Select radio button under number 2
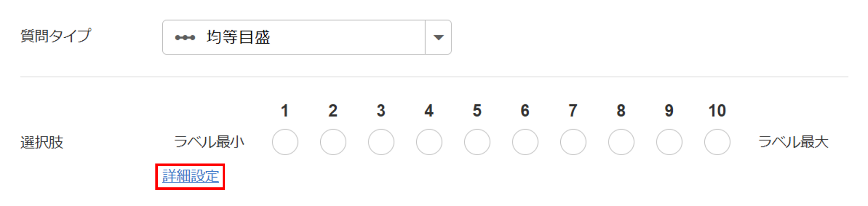Viewport: 868px width, 206px height. (333, 142)
